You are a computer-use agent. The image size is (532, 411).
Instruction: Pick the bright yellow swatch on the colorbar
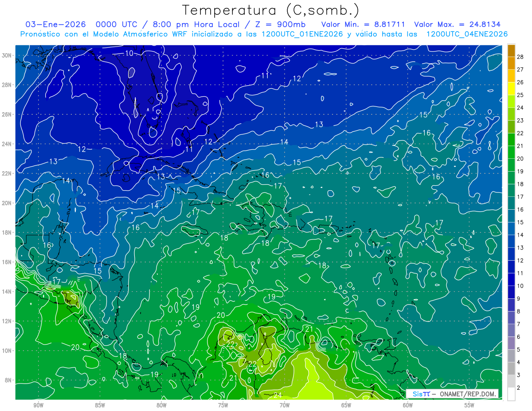pyautogui.click(x=511, y=88)
